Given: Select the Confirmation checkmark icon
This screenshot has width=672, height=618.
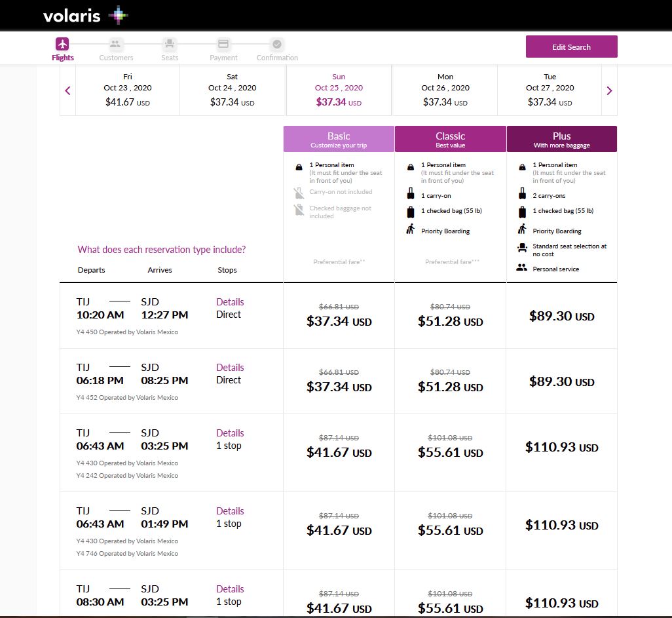Looking at the screenshot, I should tap(276, 43).
